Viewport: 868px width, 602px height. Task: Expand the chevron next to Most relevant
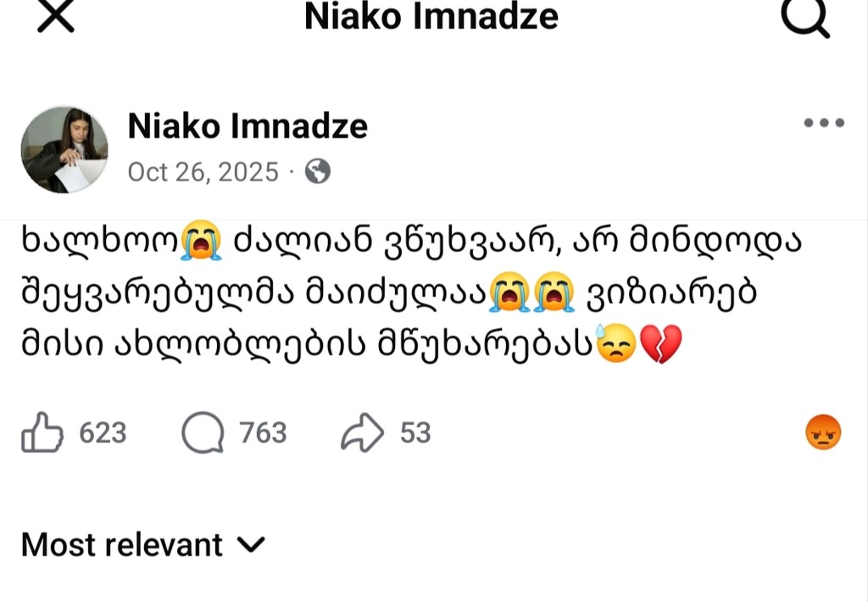click(252, 544)
